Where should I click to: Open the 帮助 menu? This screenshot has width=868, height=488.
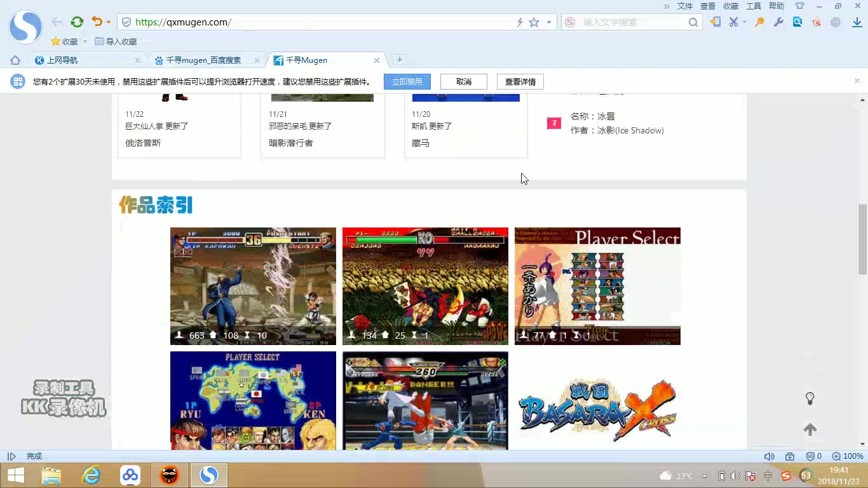tap(776, 6)
